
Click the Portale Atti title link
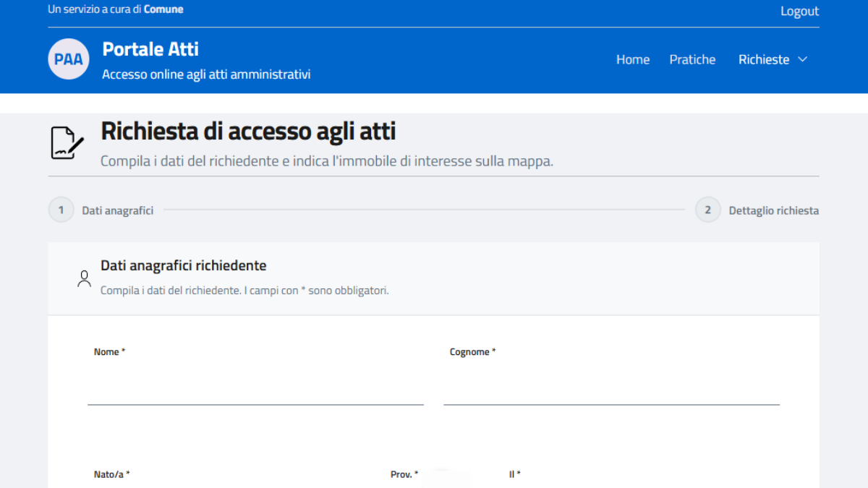[x=150, y=49]
